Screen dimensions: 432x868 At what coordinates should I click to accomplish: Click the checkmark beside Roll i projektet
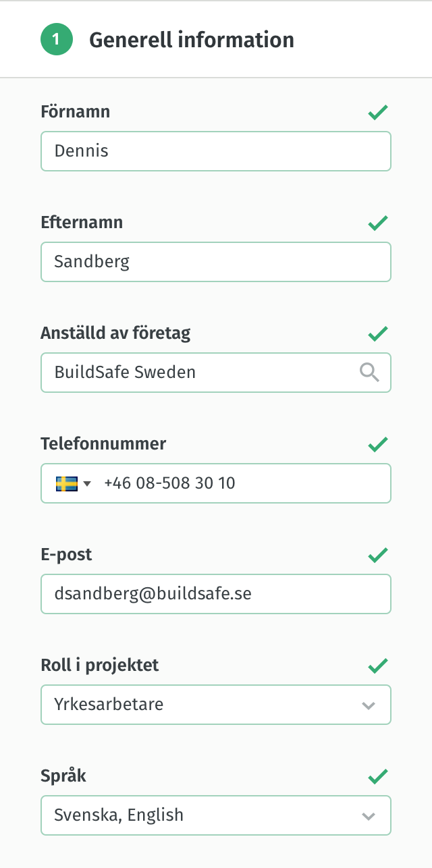click(378, 666)
